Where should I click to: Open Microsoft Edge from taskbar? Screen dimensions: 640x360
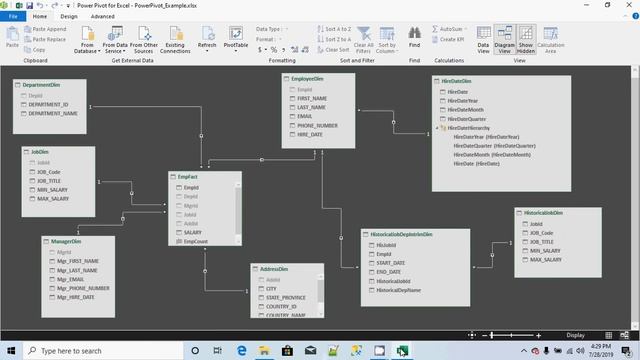click(x=241, y=351)
